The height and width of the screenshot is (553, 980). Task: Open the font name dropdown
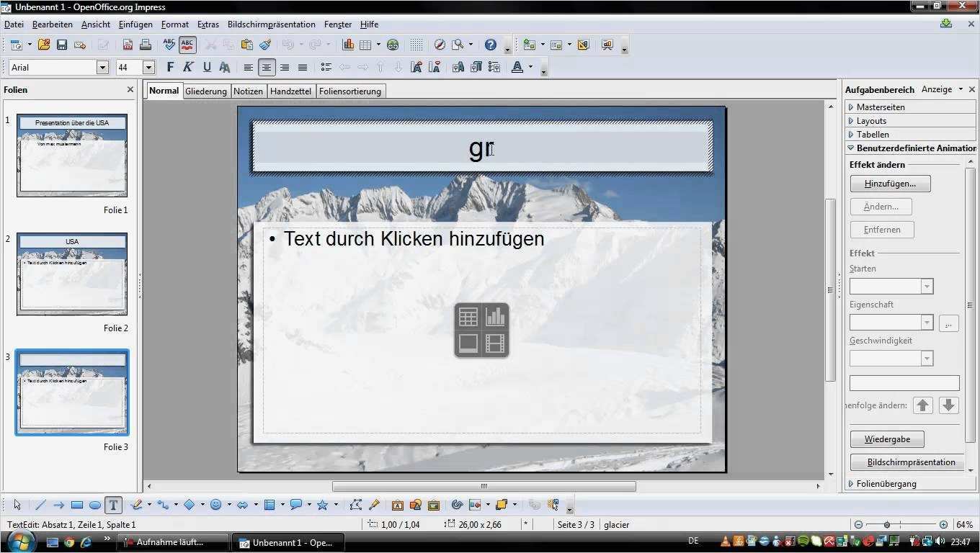tap(102, 68)
